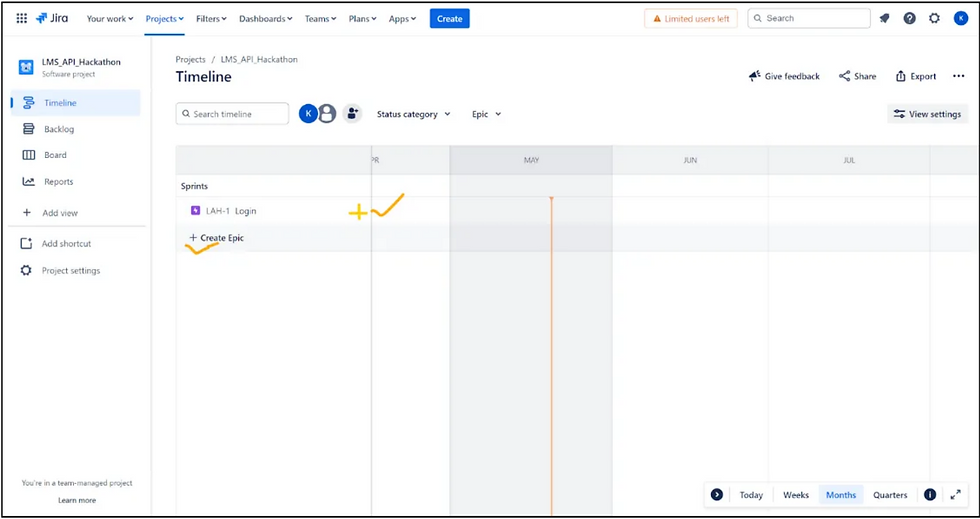Viewport: 980px width, 519px height.
Task: Click the add people icon
Action: [352, 114]
